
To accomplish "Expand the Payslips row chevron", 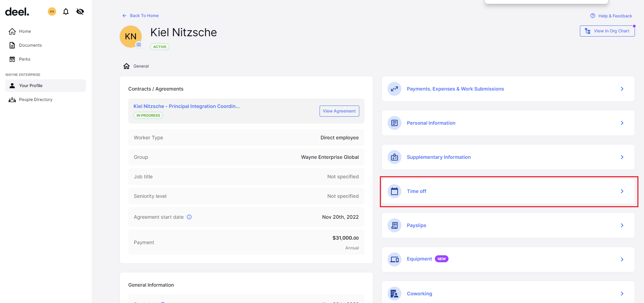I will [622, 225].
